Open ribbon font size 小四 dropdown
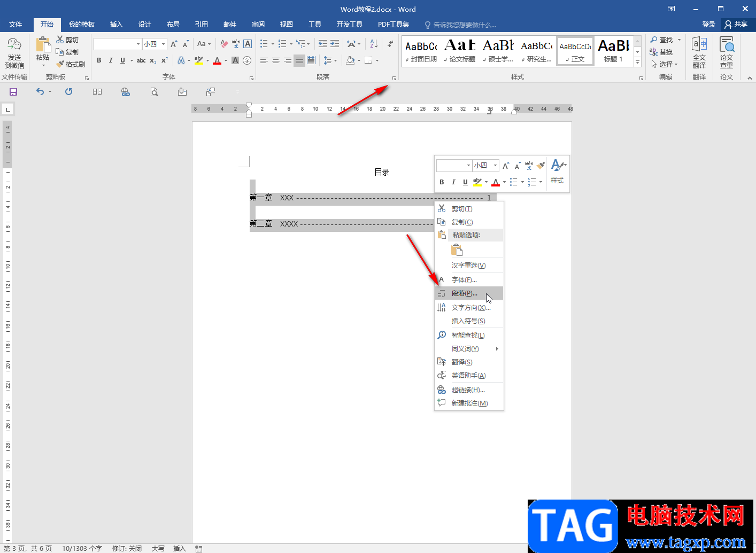Image resolution: width=756 pixels, height=553 pixels. pyautogui.click(x=163, y=44)
